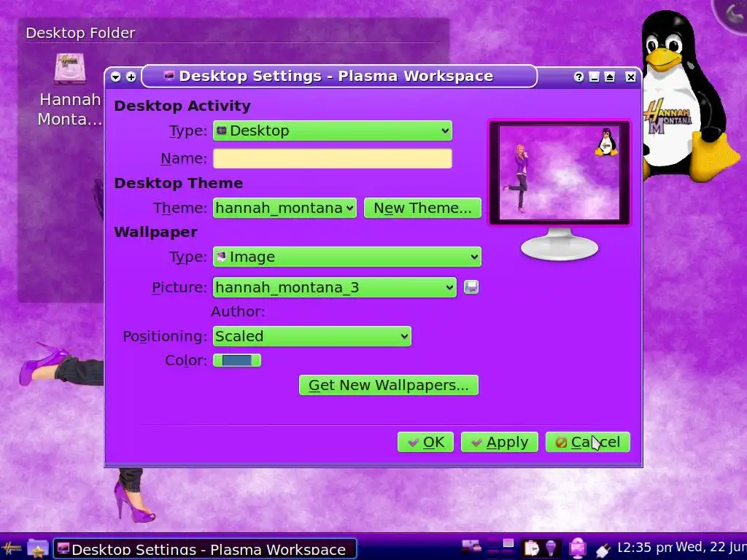Click Get New Wallpapers... button
747x560 pixels.
[389, 385]
